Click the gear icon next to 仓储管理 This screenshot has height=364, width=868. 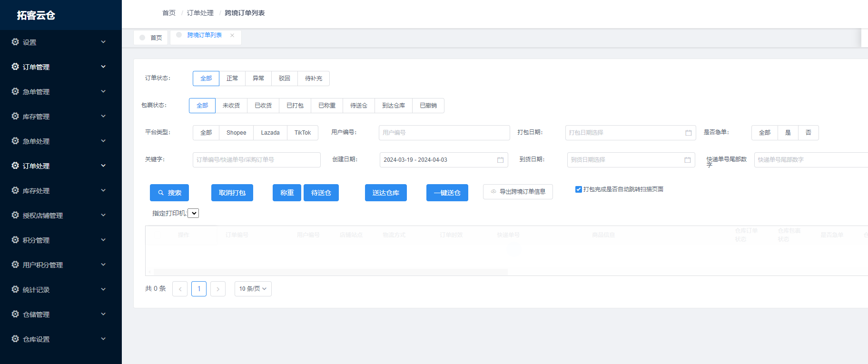tap(15, 314)
